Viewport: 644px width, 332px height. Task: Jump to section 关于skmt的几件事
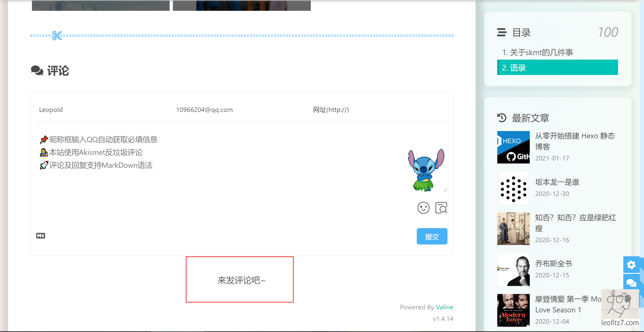[x=538, y=52]
